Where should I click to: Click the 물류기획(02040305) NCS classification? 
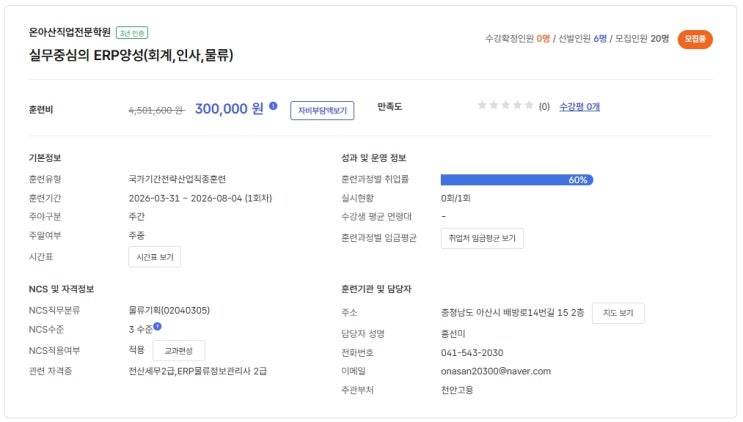point(169,310)
